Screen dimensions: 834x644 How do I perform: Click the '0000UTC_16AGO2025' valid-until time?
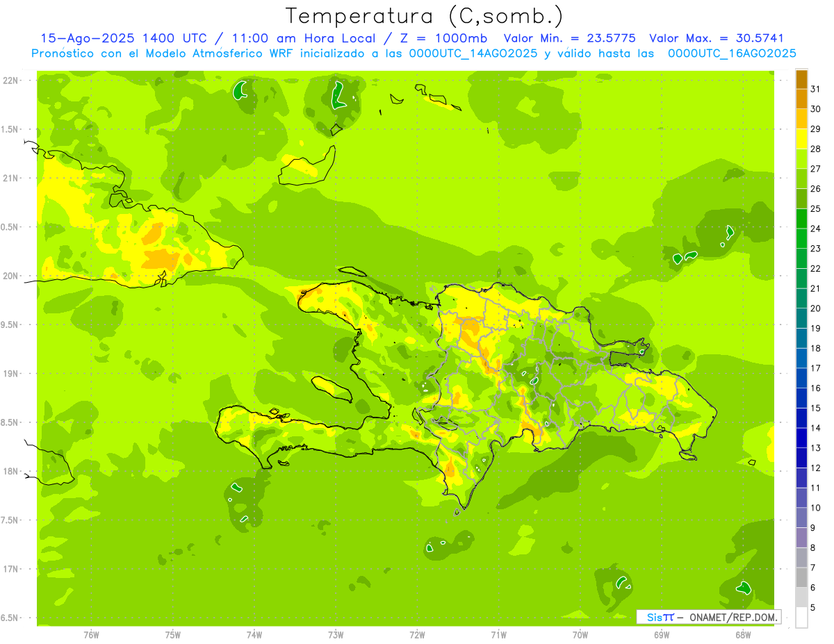732,53
